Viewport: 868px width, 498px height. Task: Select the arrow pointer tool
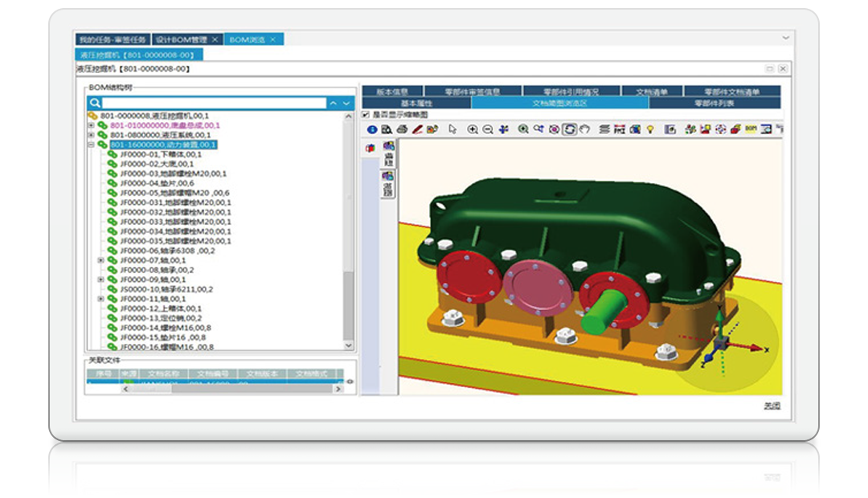[x=453, y=129]
